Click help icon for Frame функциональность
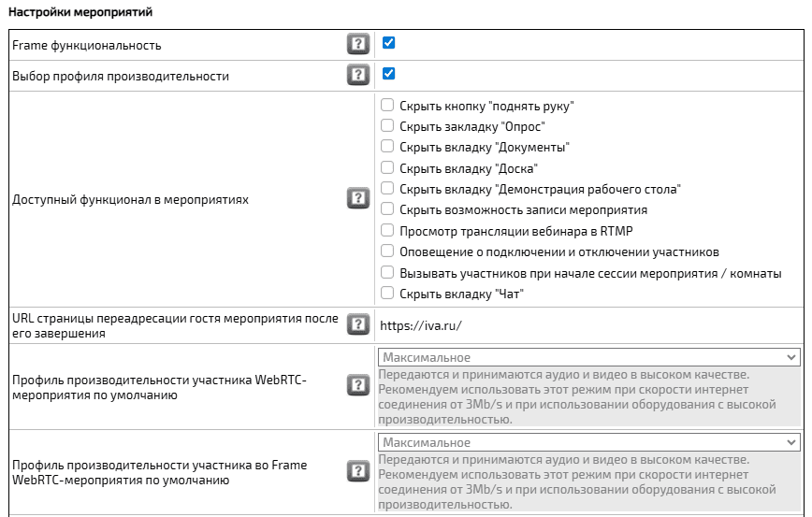Screen dimensions: 812x517 click(x=356, y=44)
